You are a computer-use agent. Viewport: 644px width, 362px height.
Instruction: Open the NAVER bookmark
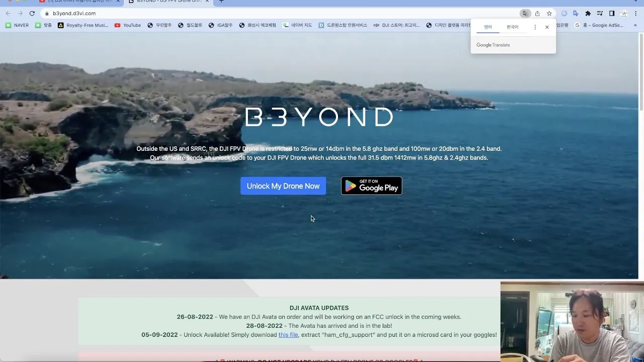[x=17, y=25]
